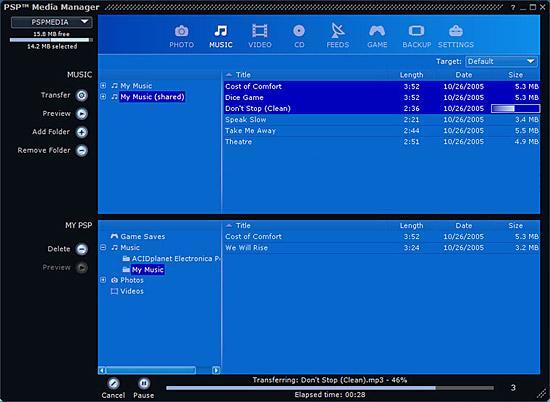
Task: Click the Remove Folder text label
Action: [x=44, y=150]
